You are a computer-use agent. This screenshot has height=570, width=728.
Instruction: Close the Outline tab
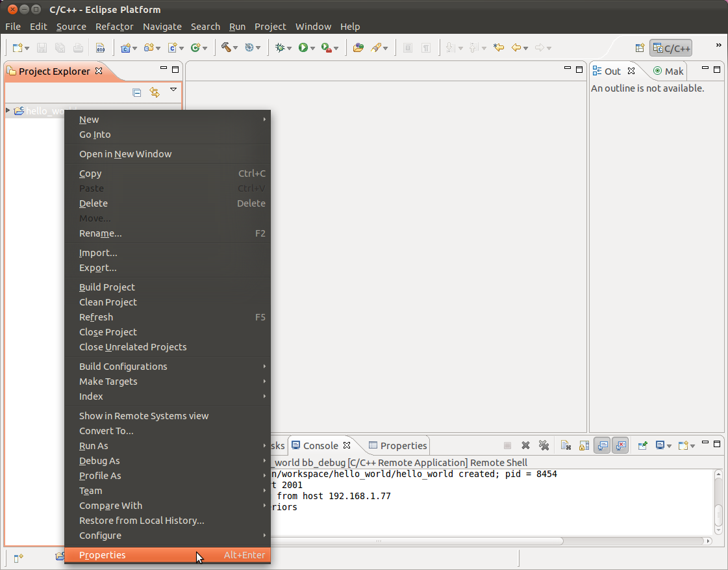(x=631, y=71)
